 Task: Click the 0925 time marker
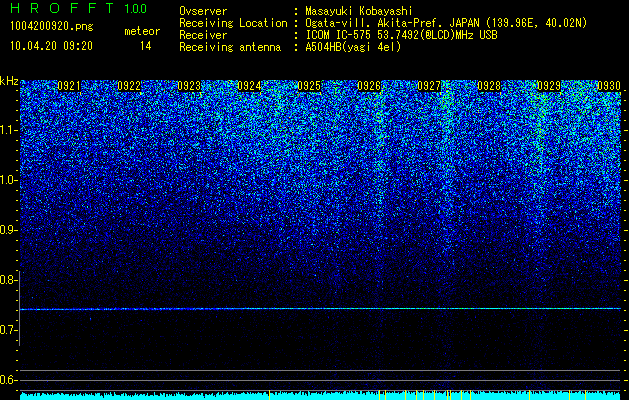(x=309, y=86)
